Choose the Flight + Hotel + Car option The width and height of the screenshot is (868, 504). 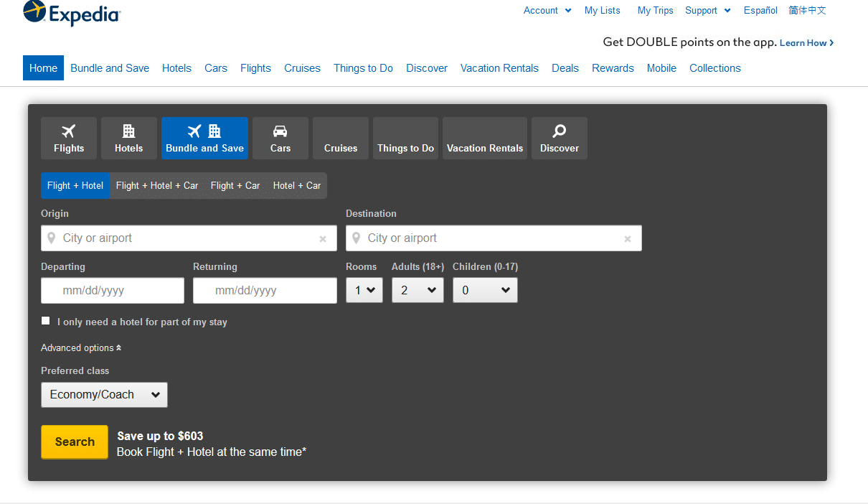click(157, 185)
